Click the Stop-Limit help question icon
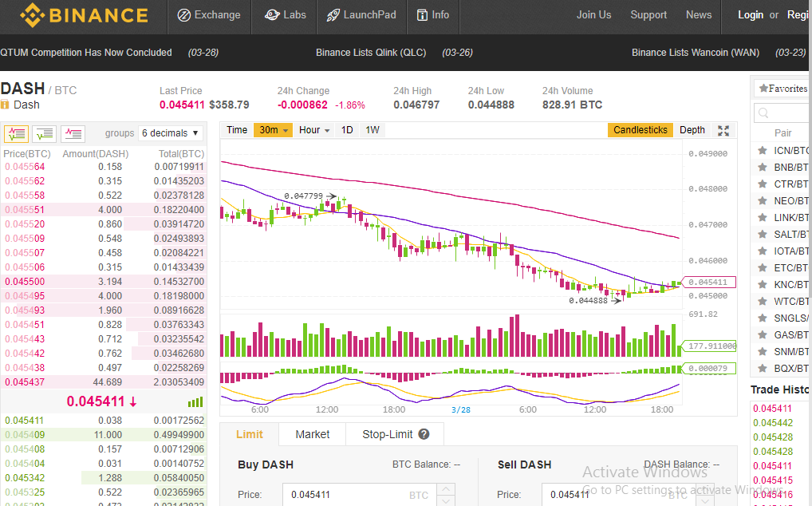 pos(424,434)
